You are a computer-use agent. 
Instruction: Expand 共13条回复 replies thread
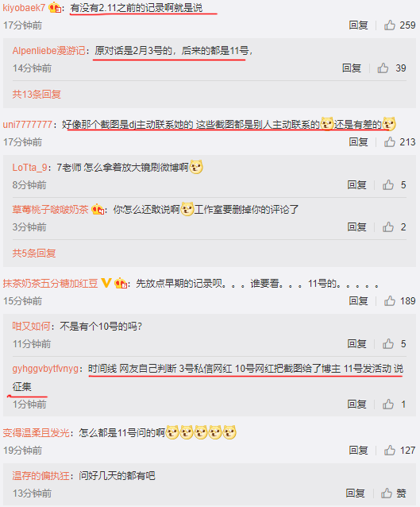tap(37, 95)
